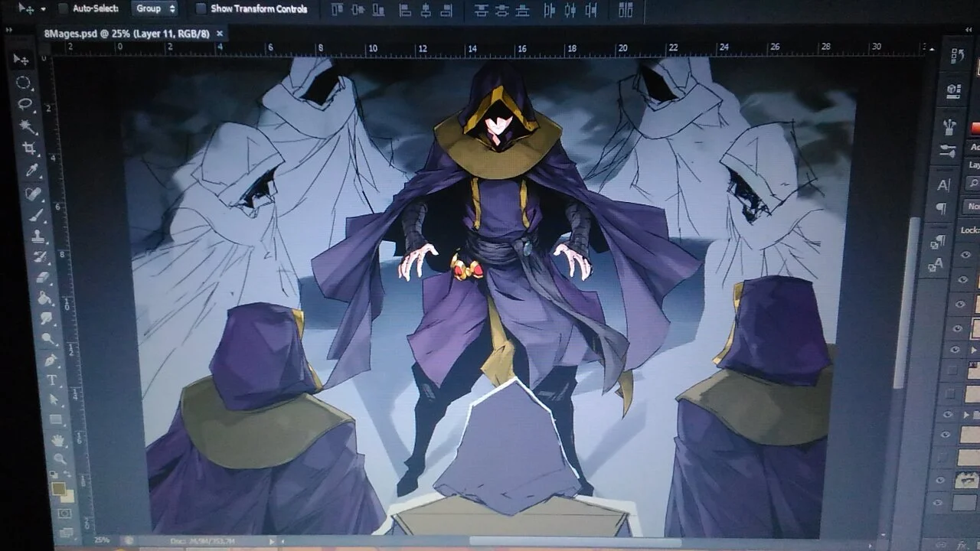Select the Hand tool
This screenshot has height=551, width=980.
click(58, 441)
